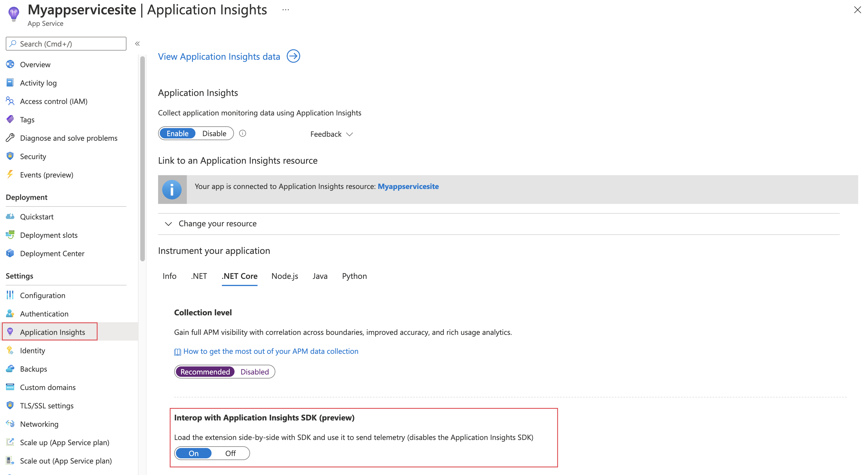Expand the Feedback dropdown menu
This screenshot has width=868, height=475.
pos(331,134)
